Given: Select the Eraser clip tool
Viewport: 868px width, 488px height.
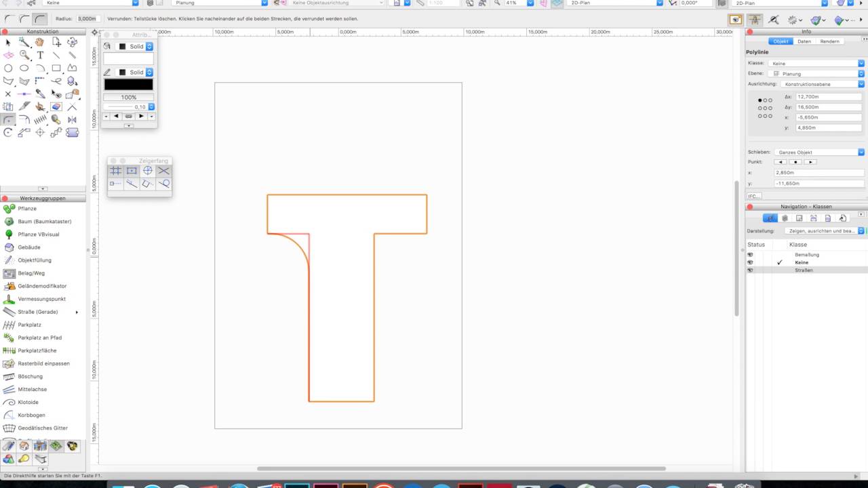Looking at the screenshot, I should (x=56, y=107).
